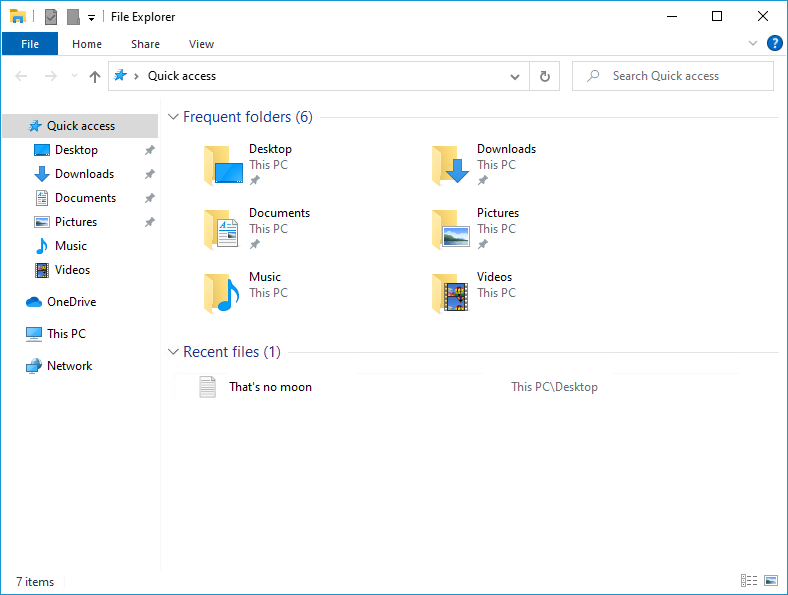Select the Music folder in Frequent folders
Screen dimensions: 788x595
coord(246,292)
